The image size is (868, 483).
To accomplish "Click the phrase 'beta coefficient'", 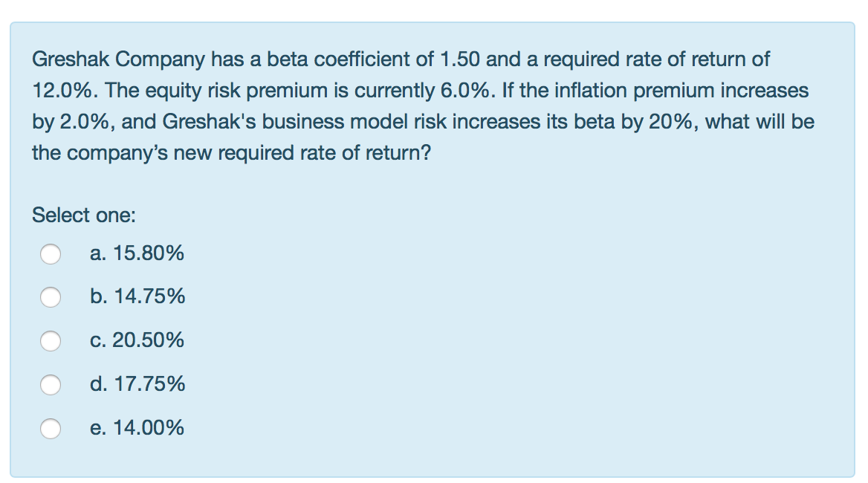I will (x=351, y=59).
